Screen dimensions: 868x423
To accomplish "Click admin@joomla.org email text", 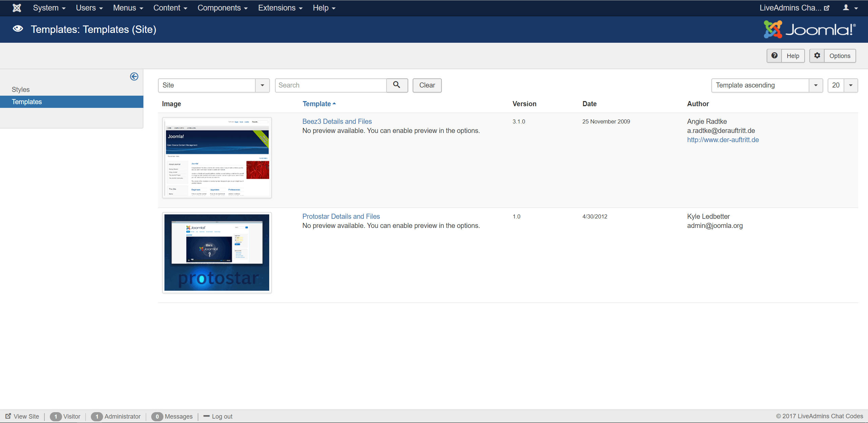I will [x=715, y=226].
